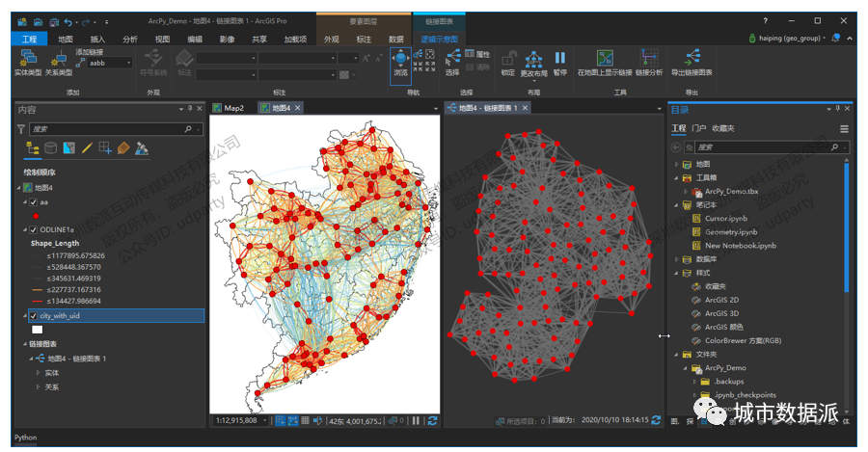Expand the 数据库 folder in 目录

point(676,259)
